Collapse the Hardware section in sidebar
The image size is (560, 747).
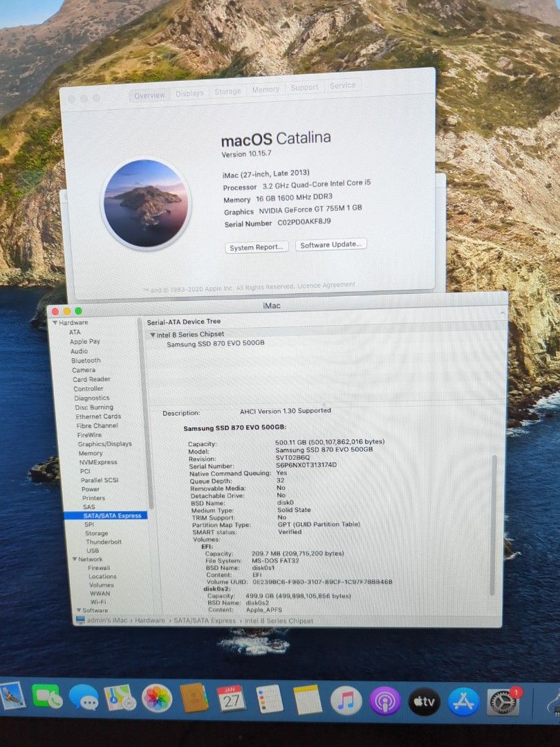click(x=55, y=322)
